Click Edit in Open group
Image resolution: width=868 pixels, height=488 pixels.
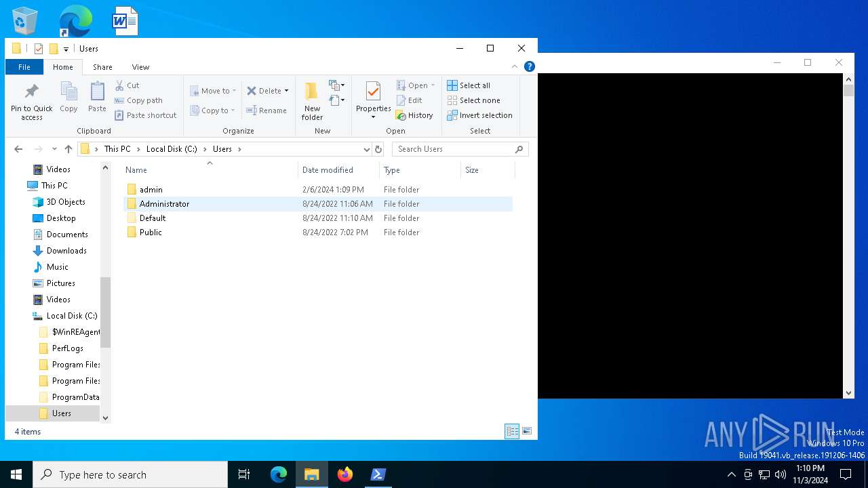click(x=410, y=100)
